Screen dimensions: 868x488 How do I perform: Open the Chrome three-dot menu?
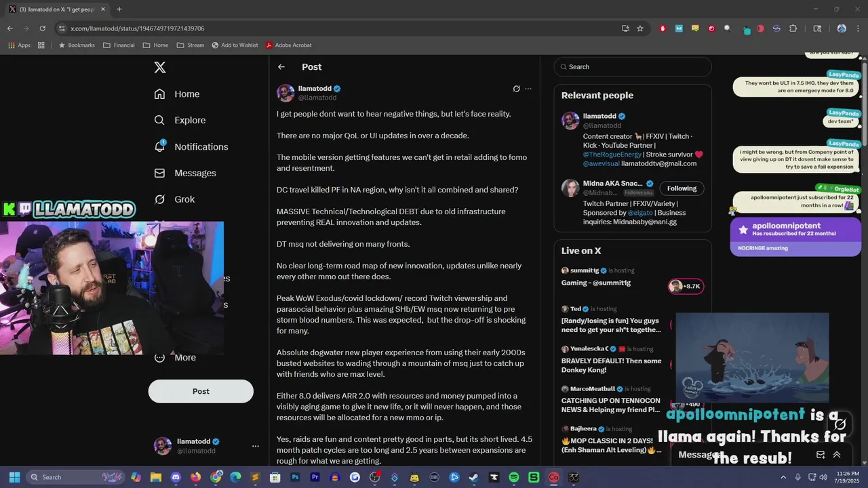[859, 28]
